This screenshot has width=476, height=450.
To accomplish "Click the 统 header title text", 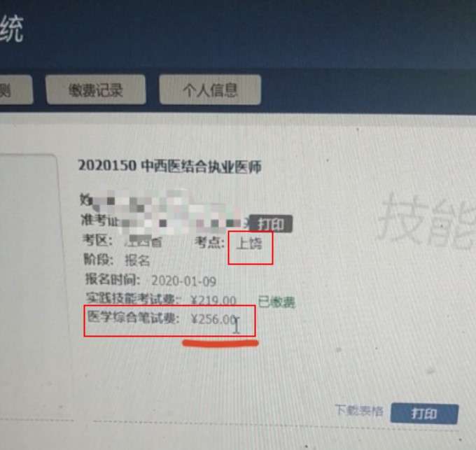I will point(11,29).
